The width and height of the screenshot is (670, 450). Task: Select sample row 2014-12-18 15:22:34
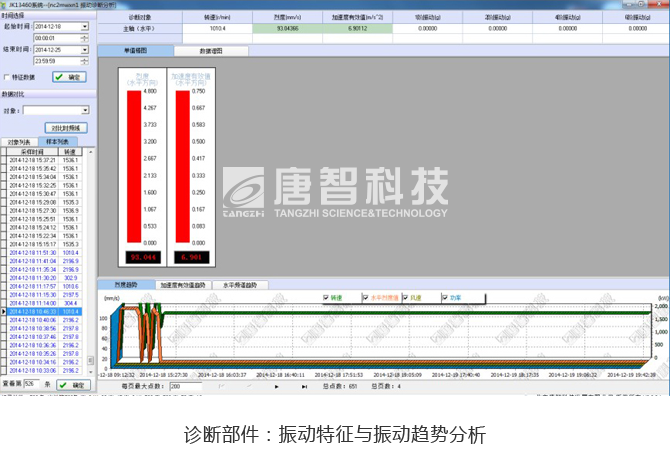[44, 236]
